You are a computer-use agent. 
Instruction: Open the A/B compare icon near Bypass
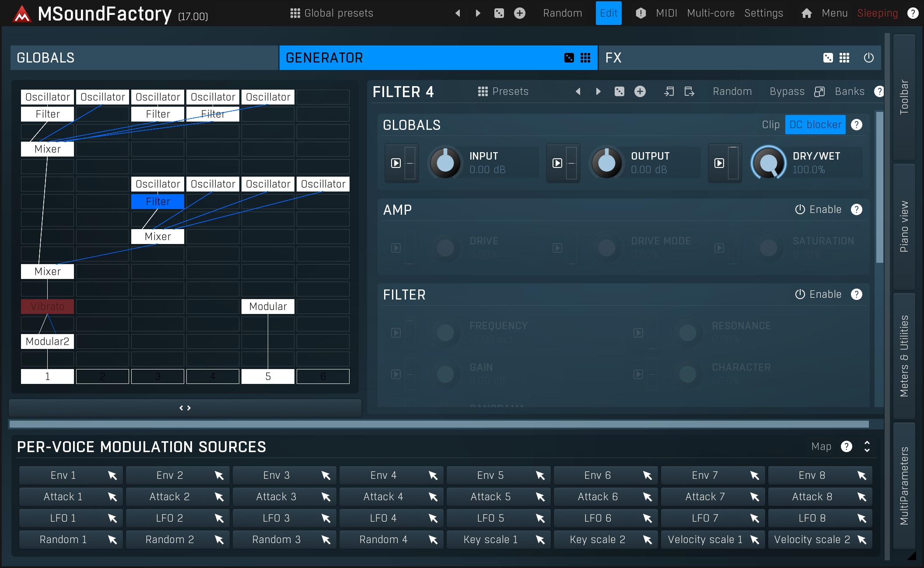coord(819,91)
